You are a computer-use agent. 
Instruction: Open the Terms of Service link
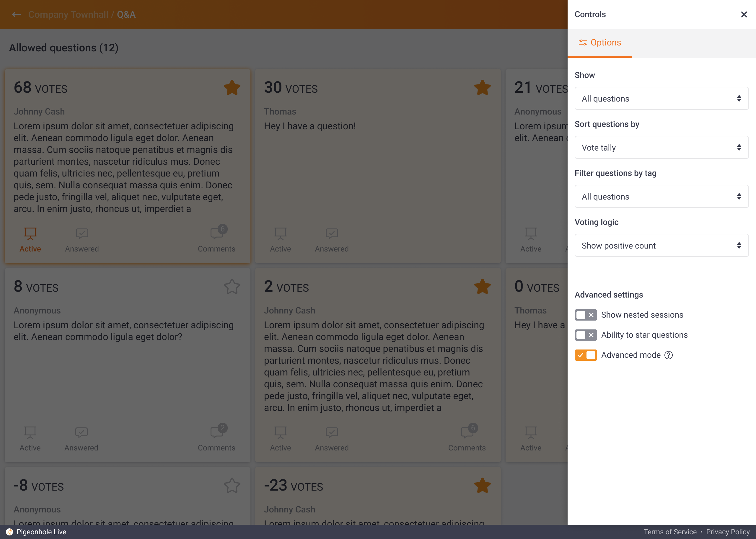tap(670, 532)
